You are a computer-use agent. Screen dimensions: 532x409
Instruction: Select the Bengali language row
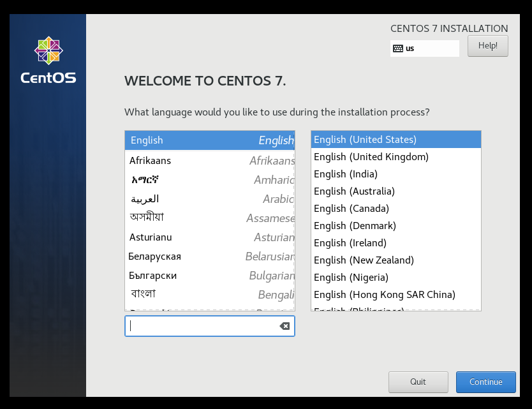[210, 295]
